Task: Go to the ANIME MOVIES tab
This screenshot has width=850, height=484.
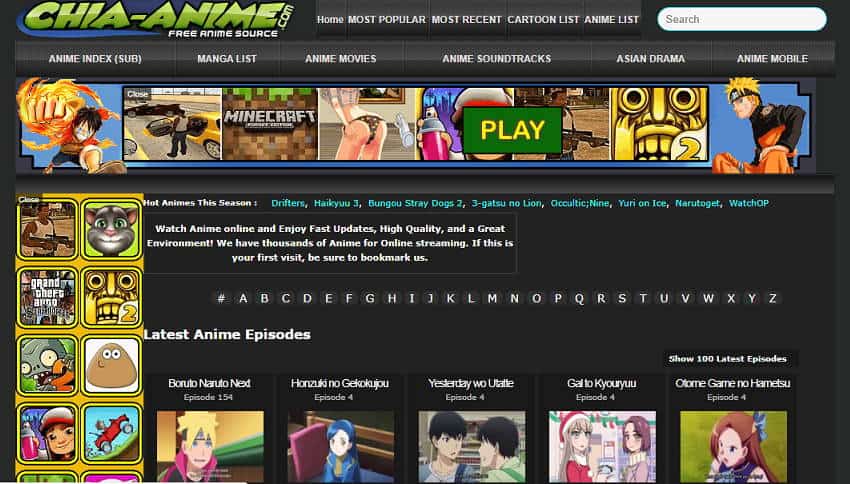Action: point(340,59)
